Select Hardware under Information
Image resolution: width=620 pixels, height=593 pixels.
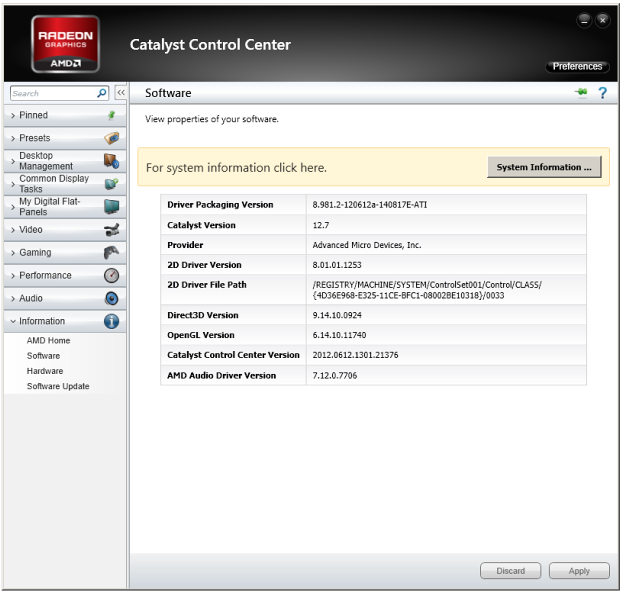45,371
